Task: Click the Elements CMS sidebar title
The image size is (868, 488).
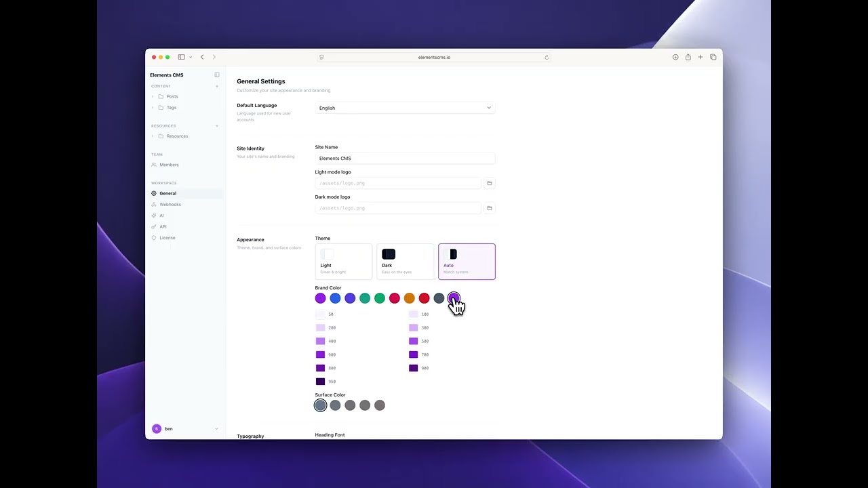Action: click(167, 75)
